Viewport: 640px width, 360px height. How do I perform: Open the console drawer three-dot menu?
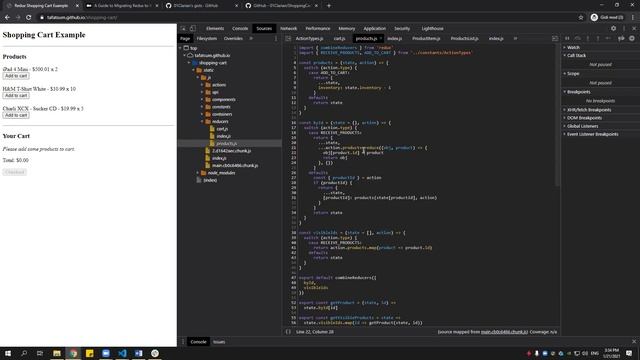183,342
